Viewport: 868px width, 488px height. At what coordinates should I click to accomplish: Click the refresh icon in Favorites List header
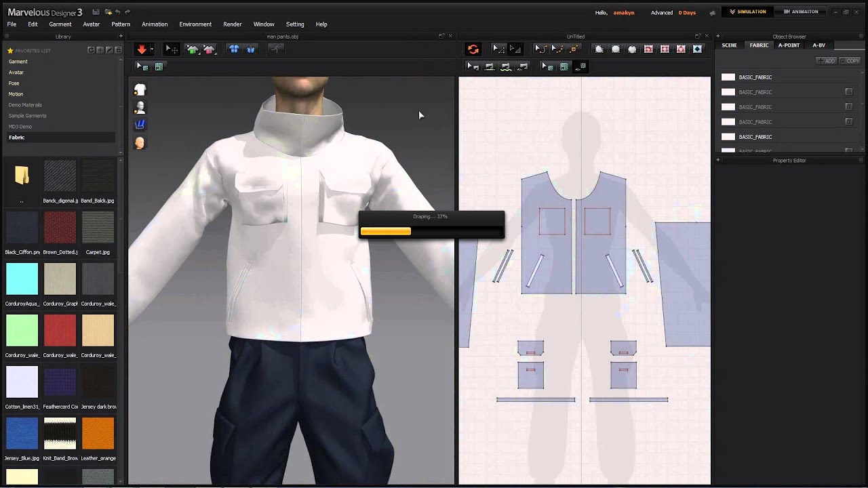(91, 50)
